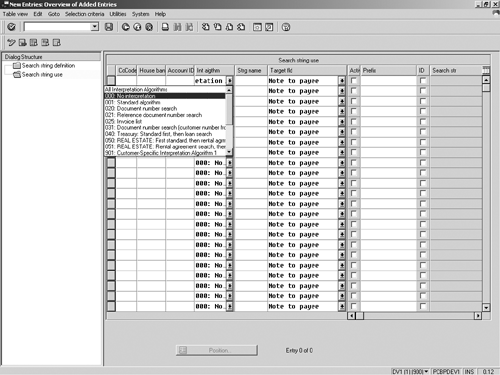This screenshot has height=375, width=500.
Task: Tick the Active checkbox in the topmost table row
Action: point(354,80)
